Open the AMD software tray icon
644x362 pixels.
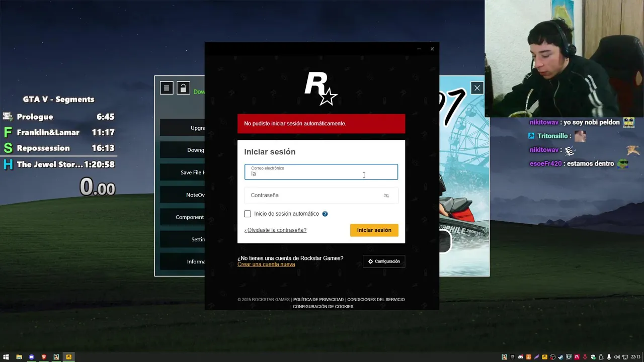(x=577, y=357)
